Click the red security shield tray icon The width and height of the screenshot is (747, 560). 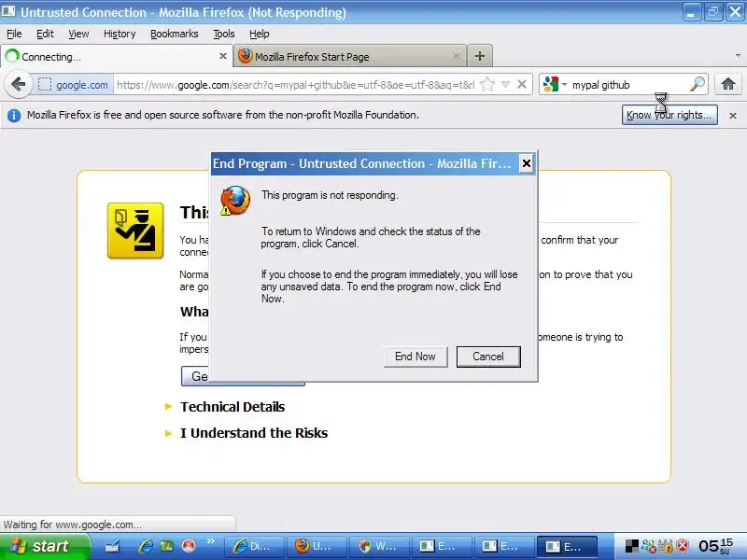click(x=683, y=546)
